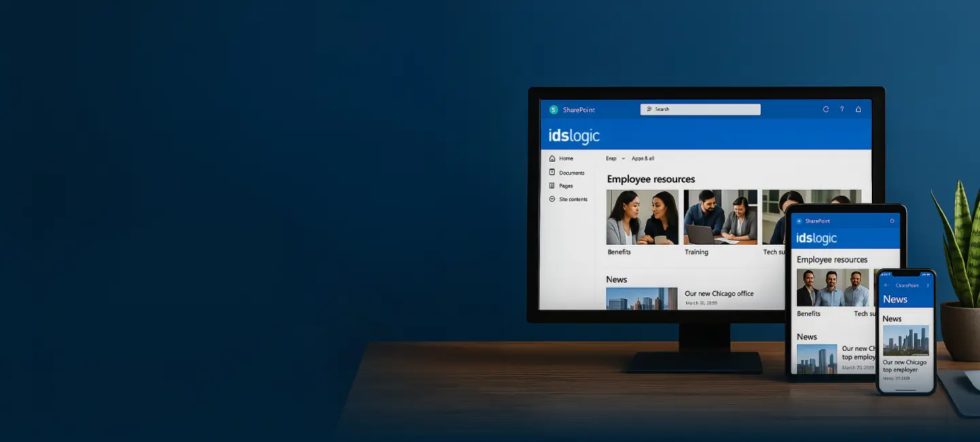Click the search magnifier icon on the monitor

[x=649, y=109]
